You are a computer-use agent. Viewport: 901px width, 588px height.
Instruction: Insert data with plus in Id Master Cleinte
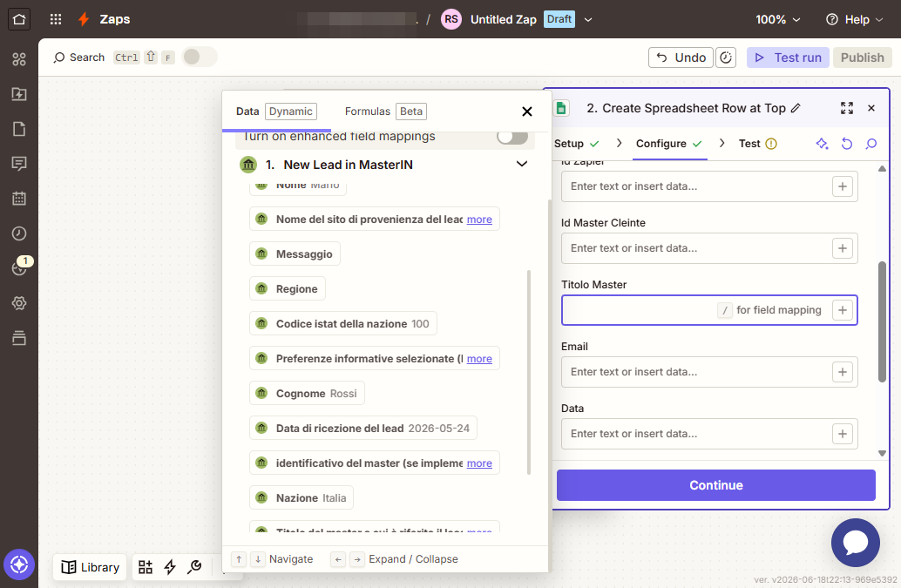[843, 248]
